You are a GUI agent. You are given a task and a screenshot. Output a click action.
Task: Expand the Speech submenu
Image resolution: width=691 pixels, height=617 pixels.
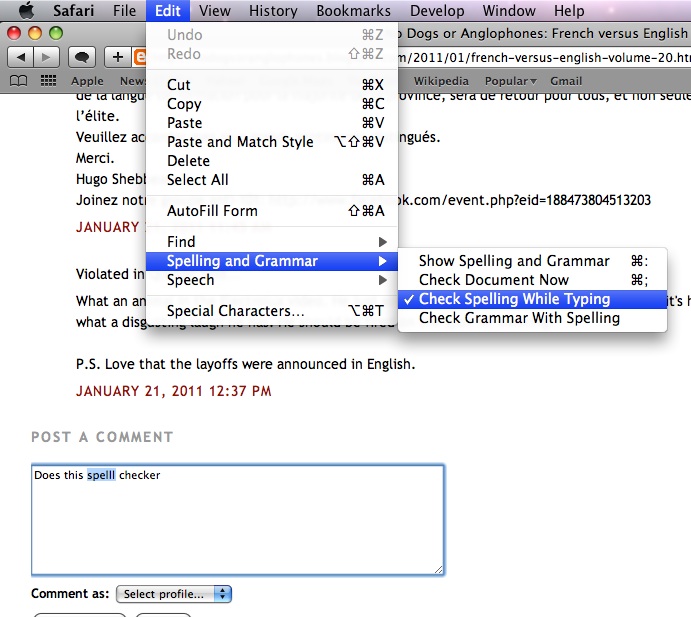272,280
